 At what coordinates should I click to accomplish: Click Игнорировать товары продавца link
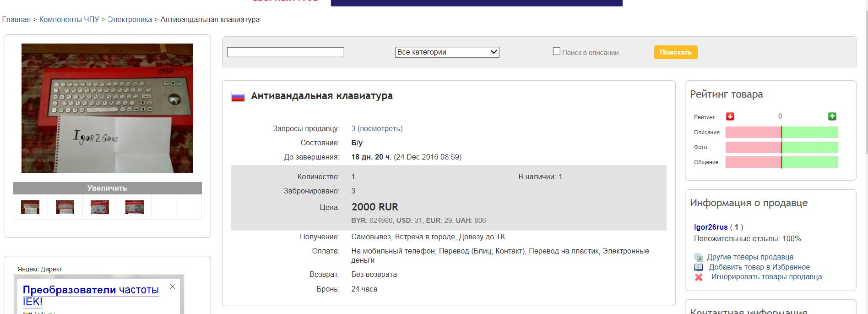click(766, 277)
